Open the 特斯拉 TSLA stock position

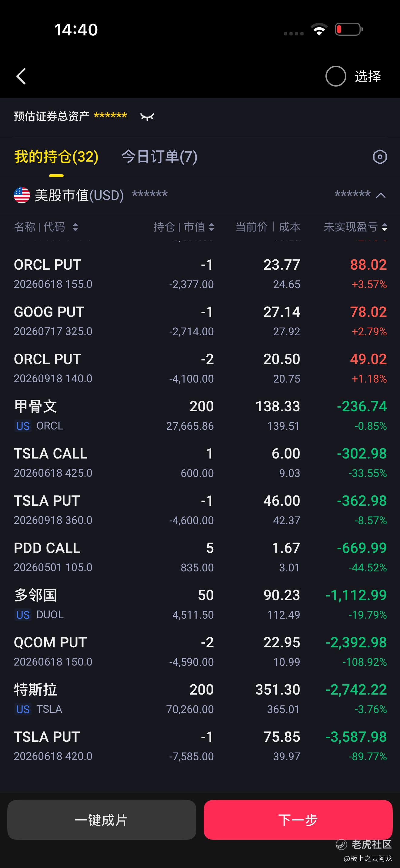(200, 699)
